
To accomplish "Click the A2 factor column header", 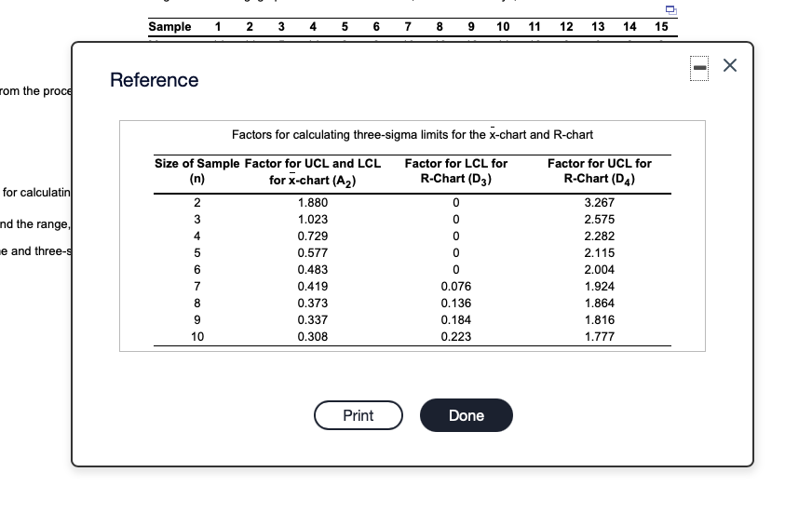I will (x=312, y=171).
